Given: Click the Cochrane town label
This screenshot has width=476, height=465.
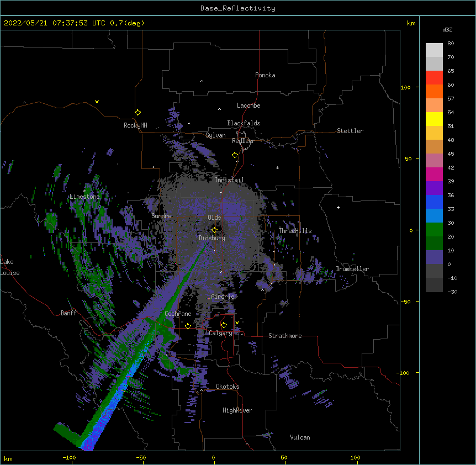Looking at the screenshot, I should [178, 314].
